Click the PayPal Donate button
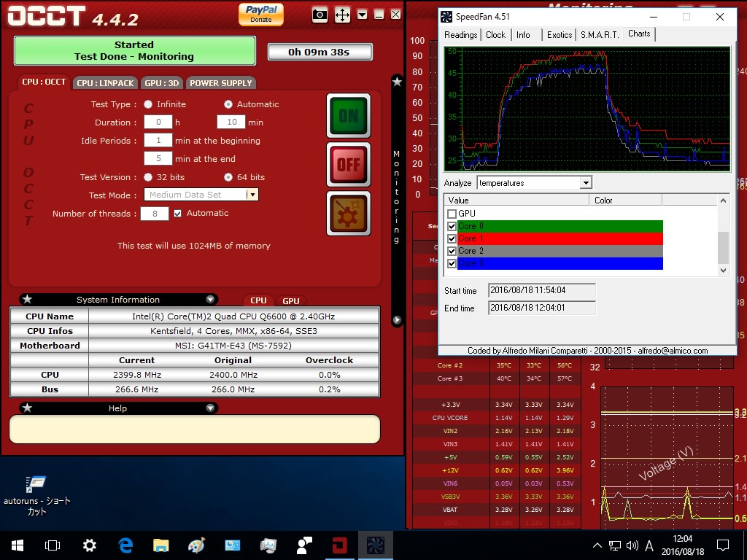Screen dimensions: 747x560 (x=261, y=15)
